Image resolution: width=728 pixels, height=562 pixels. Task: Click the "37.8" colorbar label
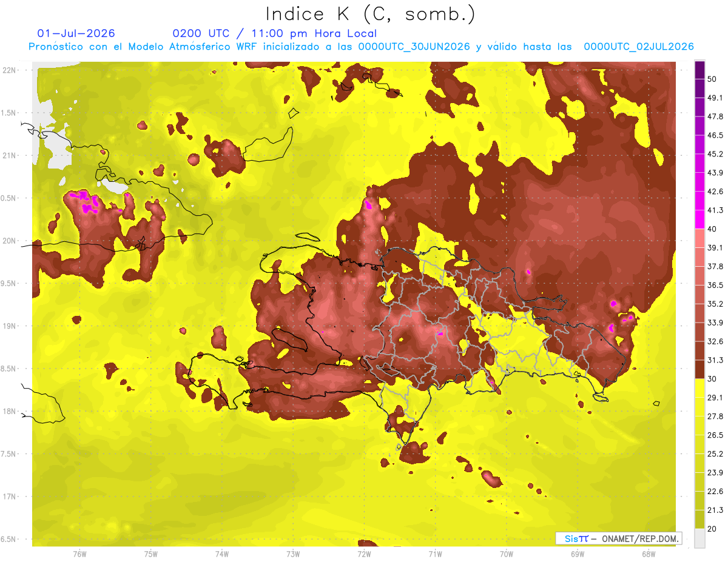point(715,266)
